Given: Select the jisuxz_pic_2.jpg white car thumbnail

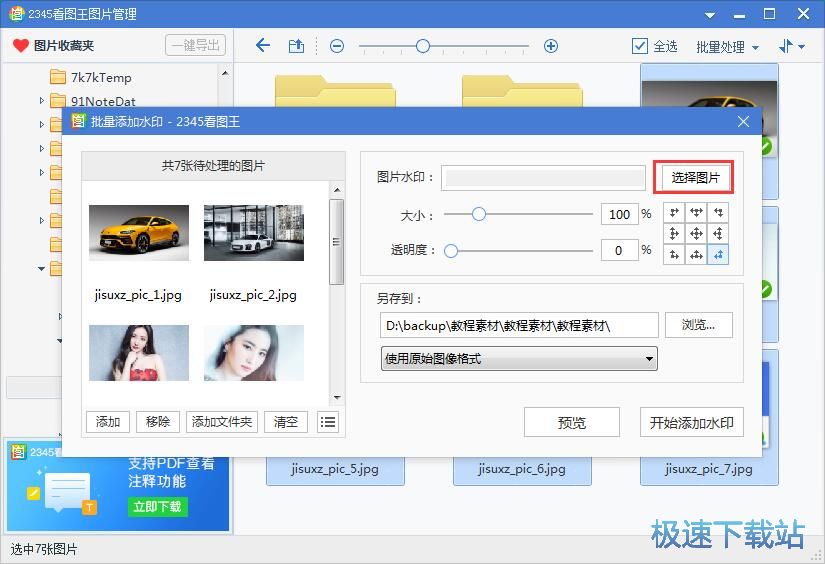Looking at the screenshot, I should 254,233.
